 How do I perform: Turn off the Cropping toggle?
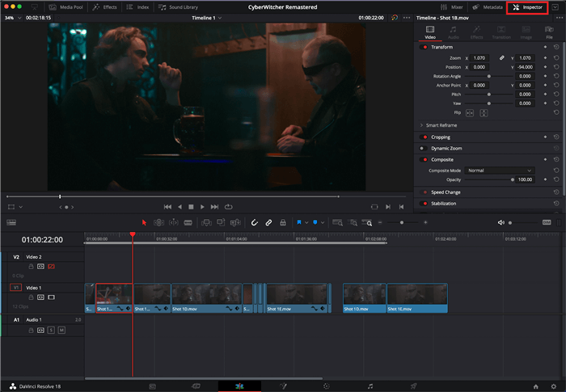[423, 137]
